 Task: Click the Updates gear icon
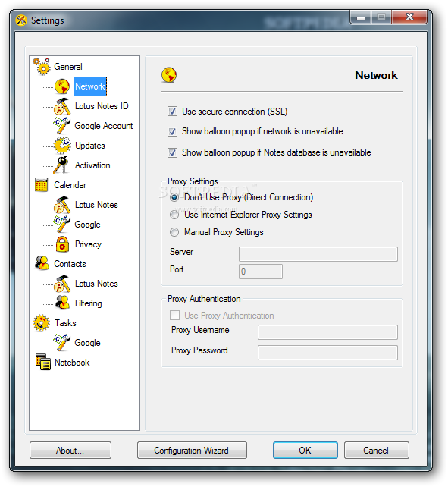click(x=62, y=146)
